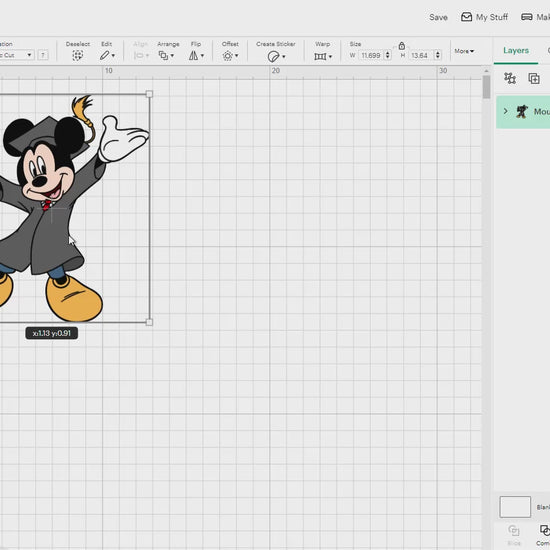Click the Deselect icon
Screen dimensions: 550x550
click(x=78, y=55)
